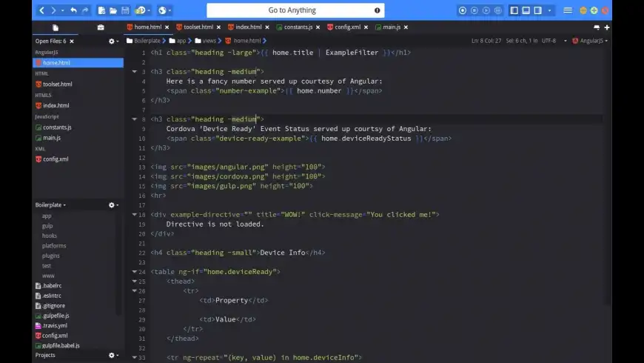The image size is (644, 363).
Task: Show the tab list drawer icon
Action: 597,27
